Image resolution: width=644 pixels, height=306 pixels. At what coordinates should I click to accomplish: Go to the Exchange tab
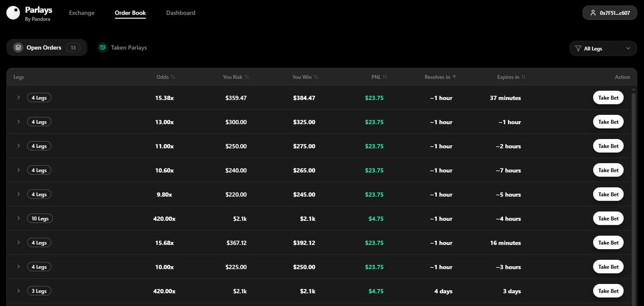point(82,13)
